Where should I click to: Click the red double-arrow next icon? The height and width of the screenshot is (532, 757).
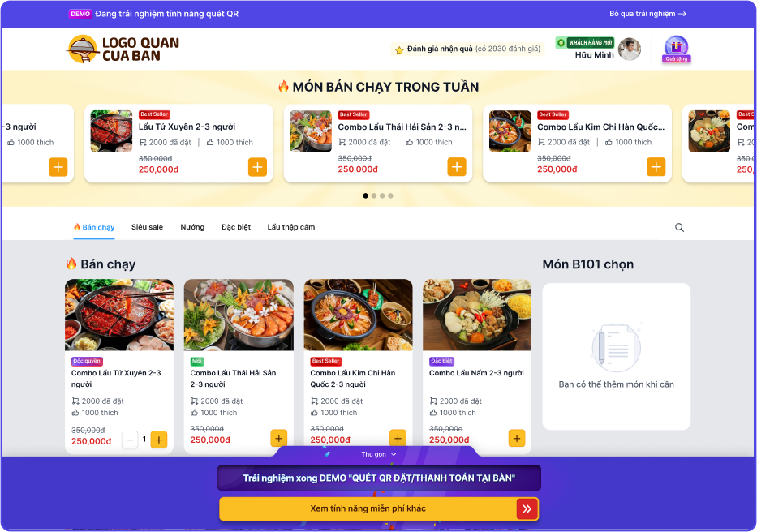pos(527,508)
